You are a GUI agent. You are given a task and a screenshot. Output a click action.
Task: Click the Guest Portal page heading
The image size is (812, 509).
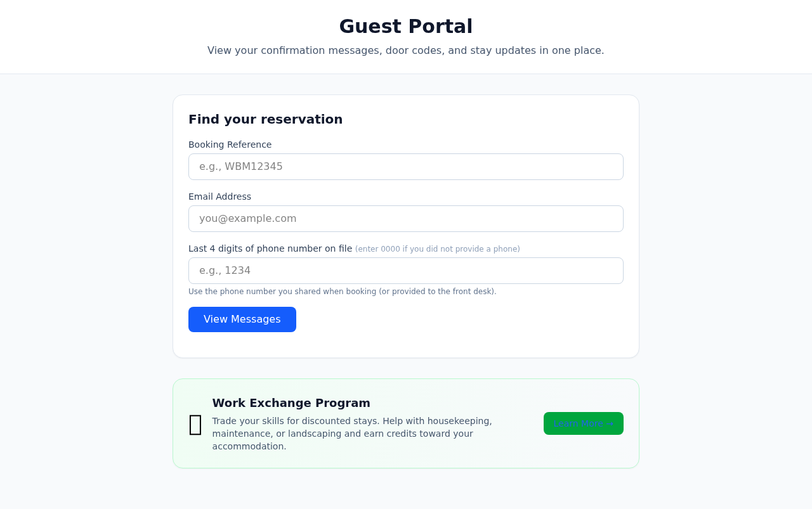pos(406,27)
